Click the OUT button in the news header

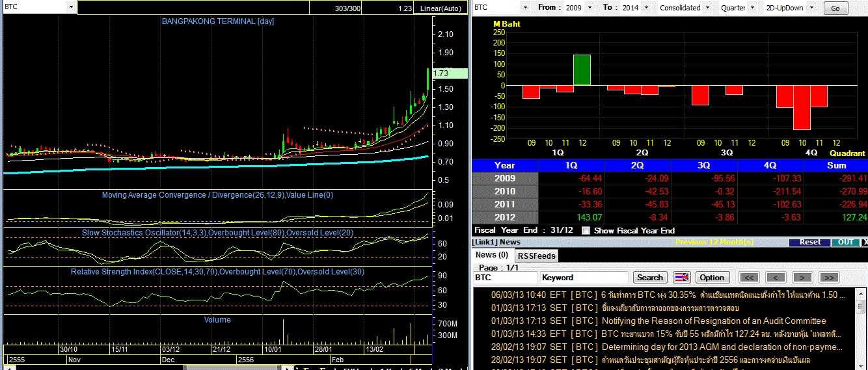(845, 242)
